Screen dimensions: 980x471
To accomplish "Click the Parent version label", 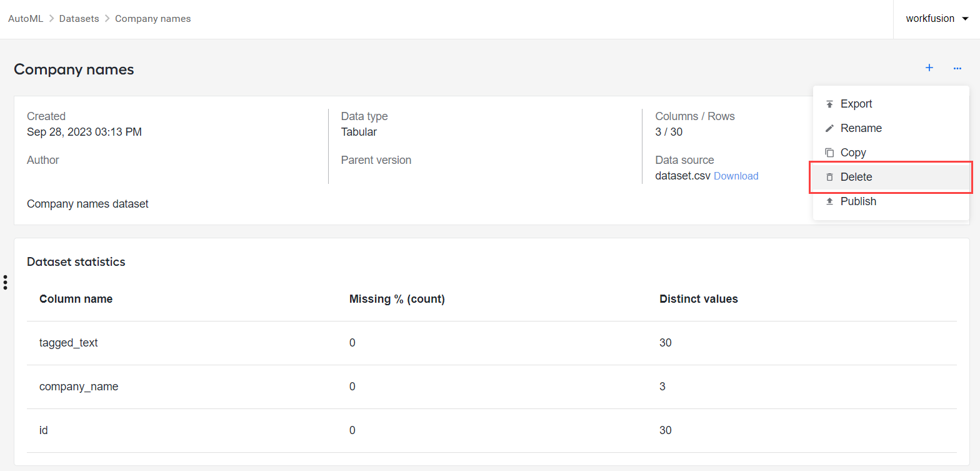I will (376, 160).
